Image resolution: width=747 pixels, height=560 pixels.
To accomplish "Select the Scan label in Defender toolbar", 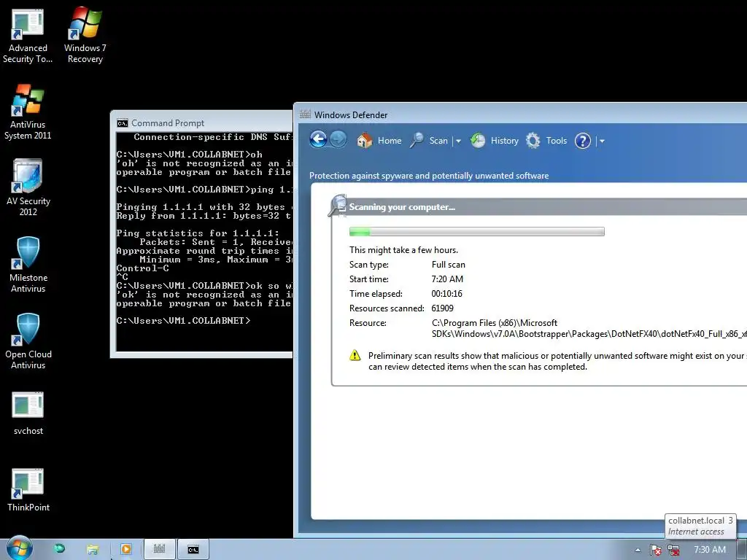I will point(438,141).
